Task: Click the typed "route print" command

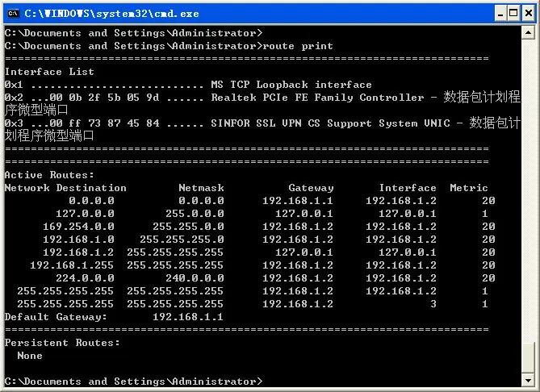Action: point(298,46)
